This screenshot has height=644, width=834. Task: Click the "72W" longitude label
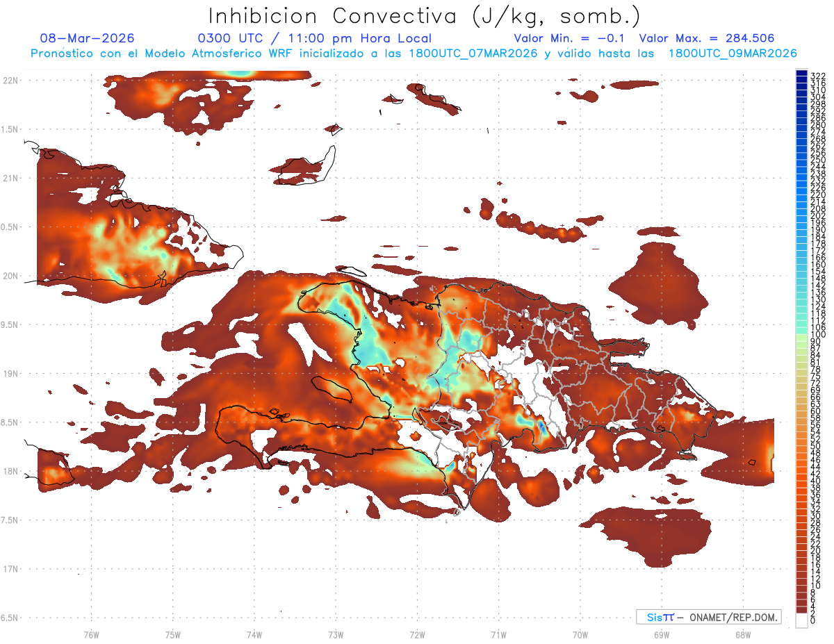tap(417, 634)
